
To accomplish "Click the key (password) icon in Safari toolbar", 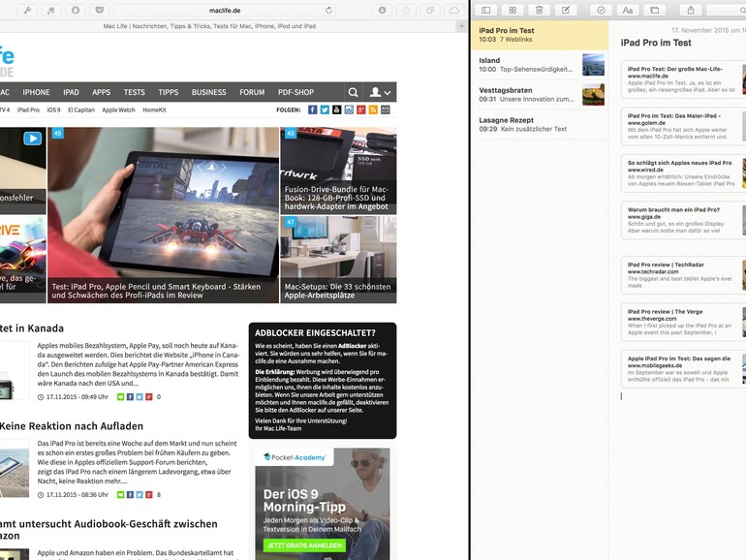I will coord(27,10).
